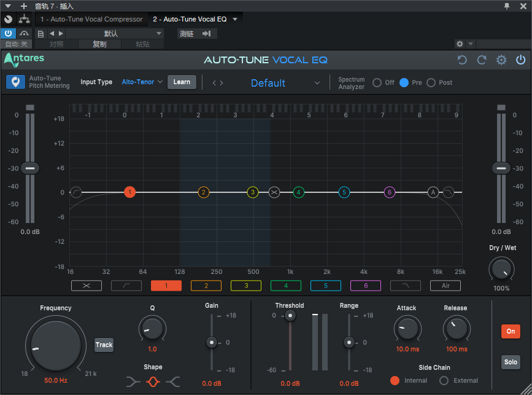Click the 测链 sidechain button
This screenshot has height=395, width=532.
(x=187, y=34)
